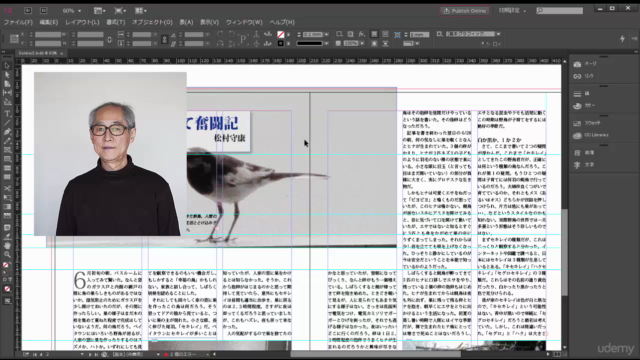Select the Gap tool
640x360 pixels.
tap(7, 93)
